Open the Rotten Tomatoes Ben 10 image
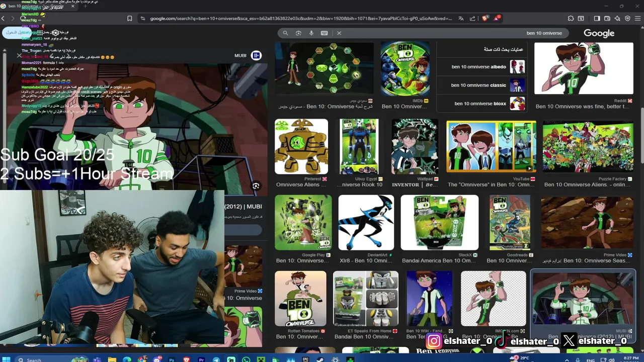Viewport: 644px width, 362px height. (300, 299)
